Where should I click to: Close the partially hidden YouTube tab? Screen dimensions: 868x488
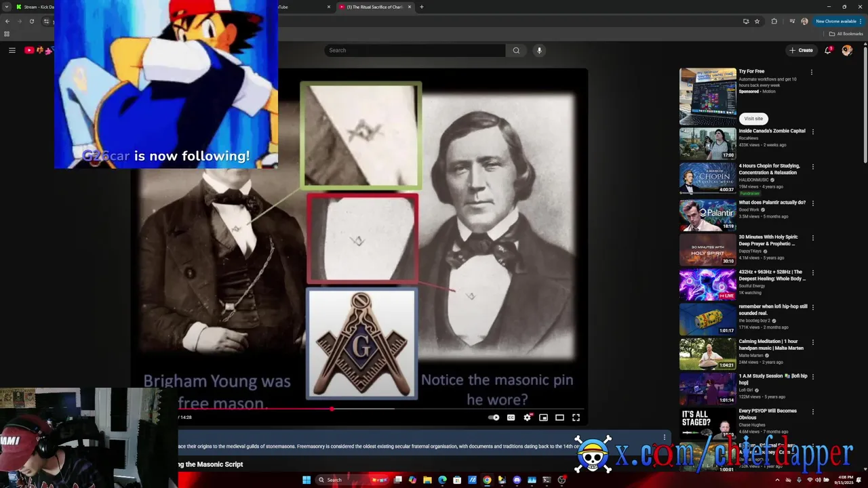329,7
